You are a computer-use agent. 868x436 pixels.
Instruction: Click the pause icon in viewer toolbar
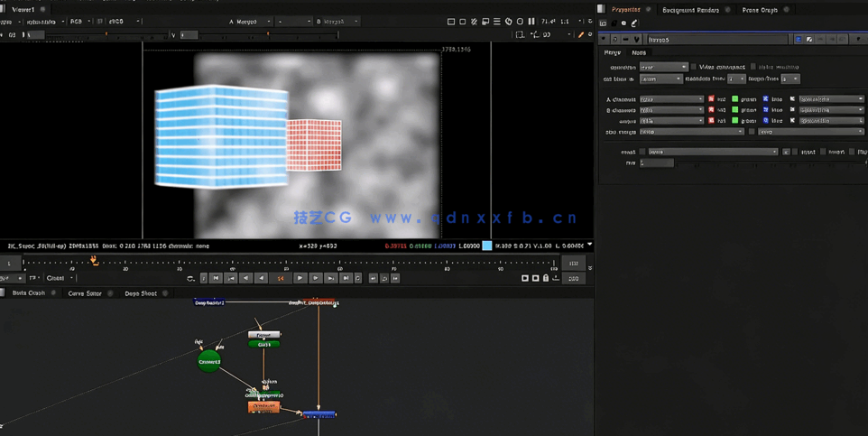pos(531,22)
